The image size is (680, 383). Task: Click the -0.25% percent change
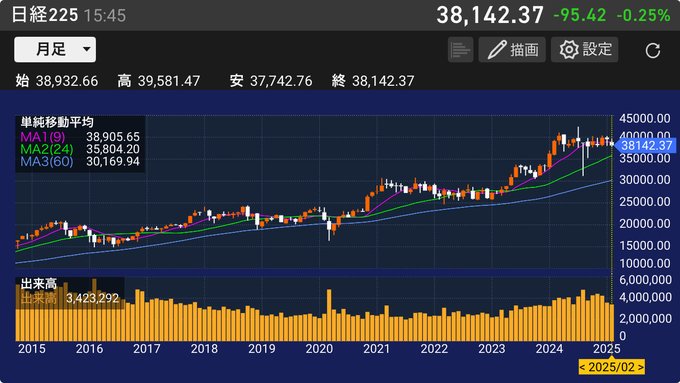point(643,16)
